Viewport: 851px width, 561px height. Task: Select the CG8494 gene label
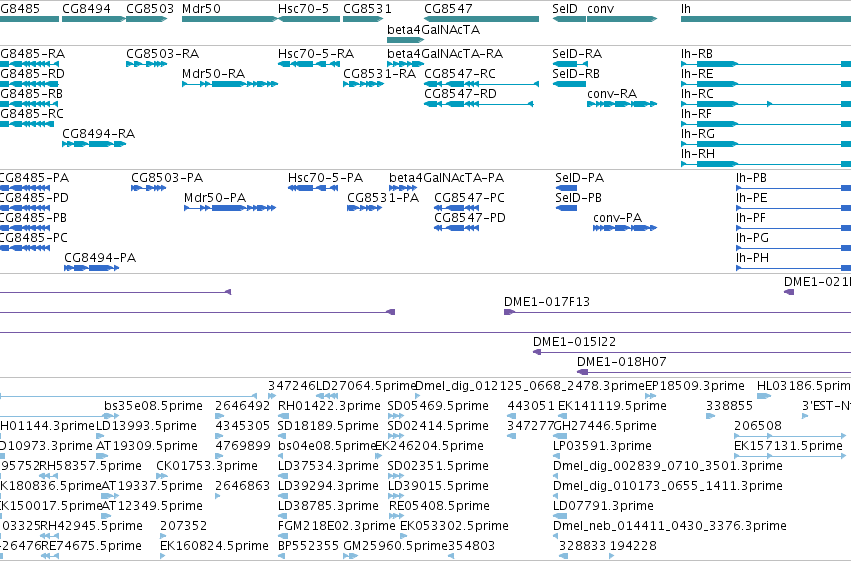tap(86, 9)
